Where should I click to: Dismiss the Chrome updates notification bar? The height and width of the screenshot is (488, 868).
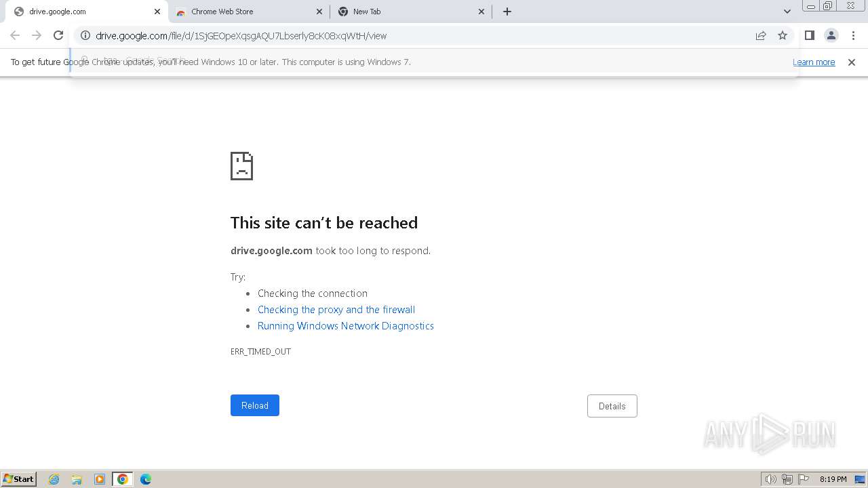click(852, 62)
